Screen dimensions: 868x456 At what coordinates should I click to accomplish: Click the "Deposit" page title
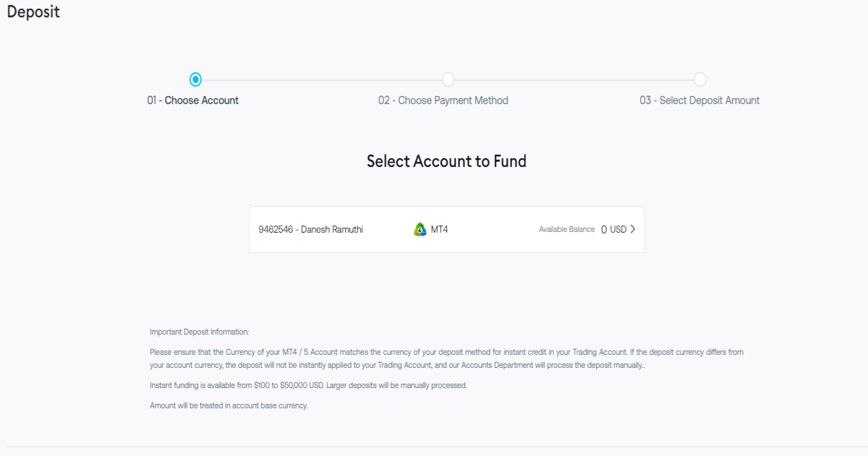tap(33, 12)
